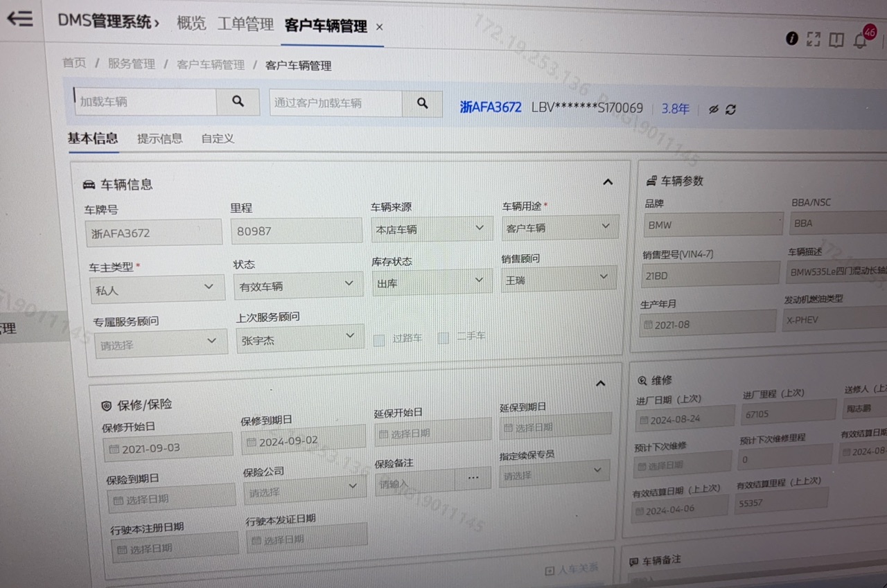
Task: Open the 保险公司 dropdown
Action: [305, 490]
